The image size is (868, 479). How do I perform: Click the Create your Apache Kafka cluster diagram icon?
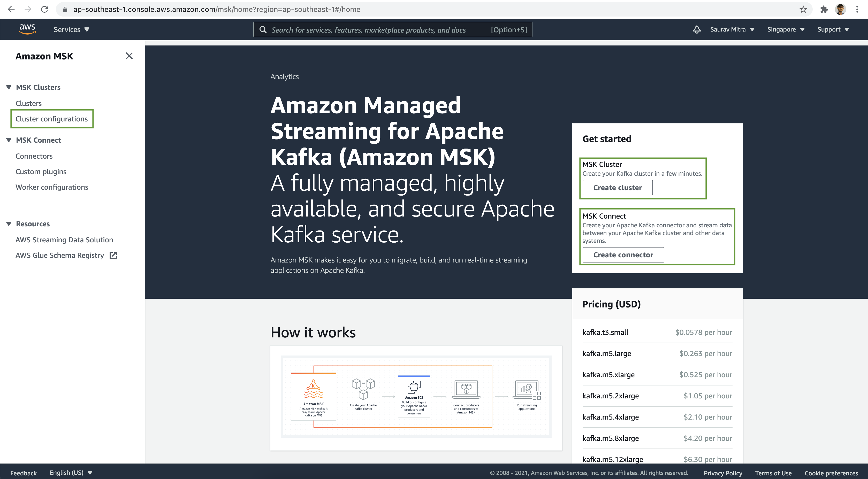363,389
